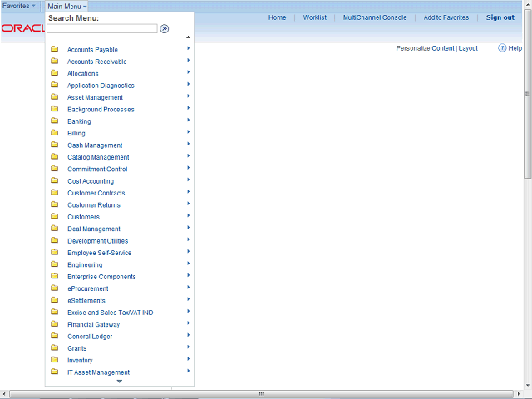Click the Application Diagnostics folder icon
The height and width of the screenshot is (399, 532).
click(x=54, y=85)
